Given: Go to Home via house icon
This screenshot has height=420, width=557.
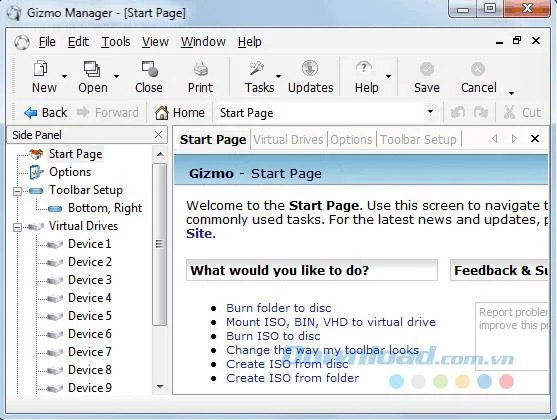Looking at the screenshot, I should [162, 113].
